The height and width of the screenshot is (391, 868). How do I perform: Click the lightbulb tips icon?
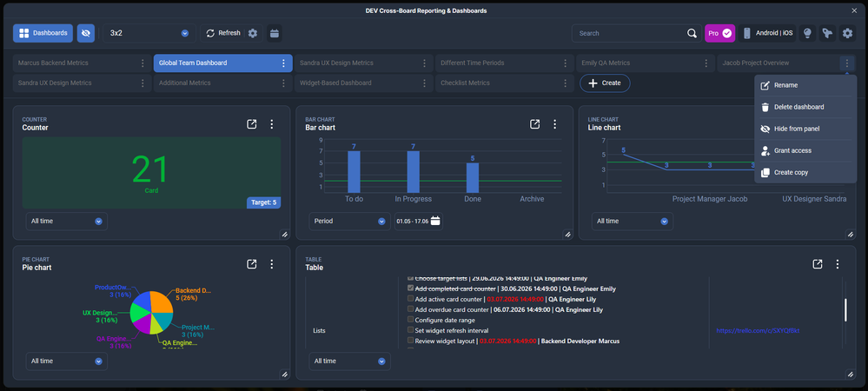807,33
